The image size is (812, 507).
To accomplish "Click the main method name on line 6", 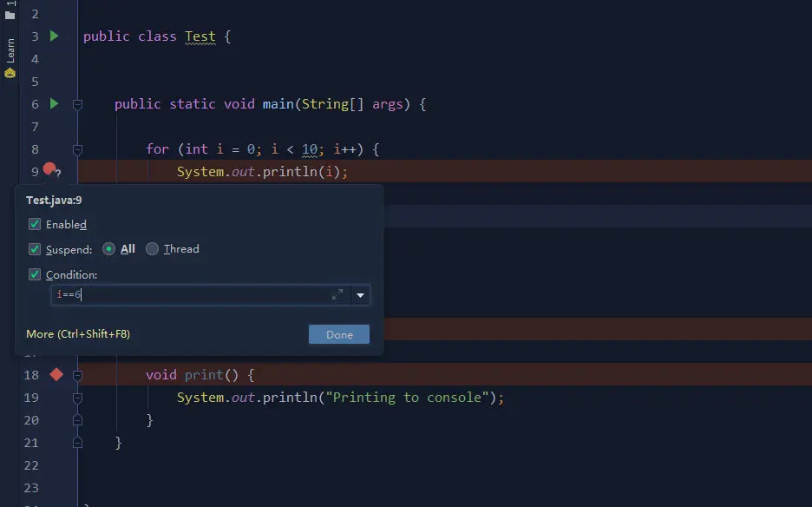I will (x=278, y=104).
